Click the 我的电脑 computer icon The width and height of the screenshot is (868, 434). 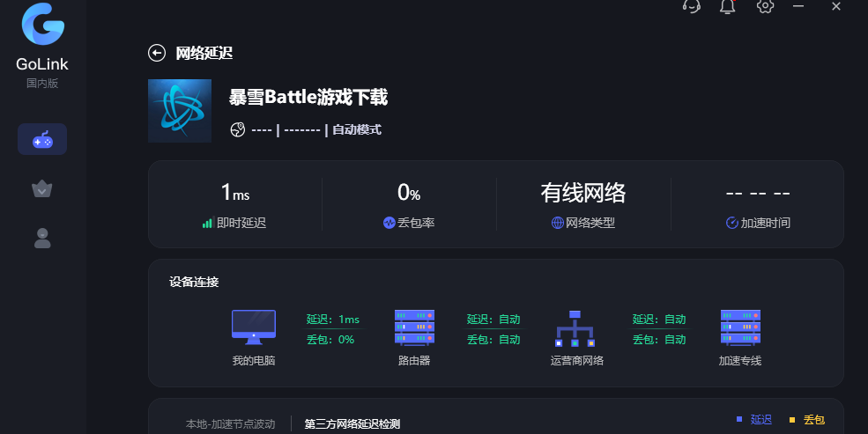254,325
